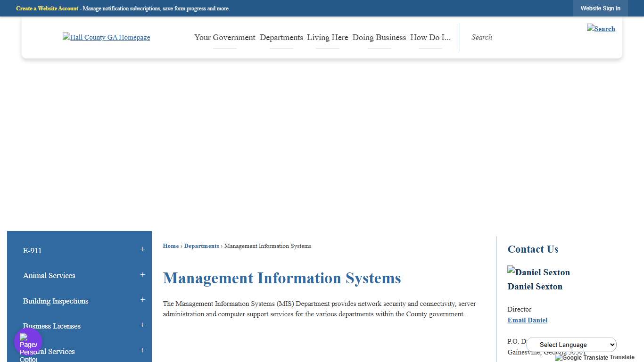Screen dimensions: 644x362
Task: Expand the Building Inspections section
Action: tap(142, 300)
